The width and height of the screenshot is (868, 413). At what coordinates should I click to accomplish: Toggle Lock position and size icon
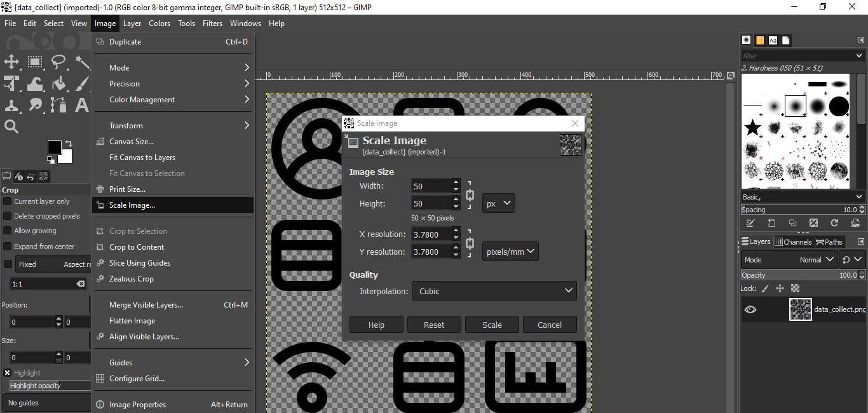tap(780, 288)
